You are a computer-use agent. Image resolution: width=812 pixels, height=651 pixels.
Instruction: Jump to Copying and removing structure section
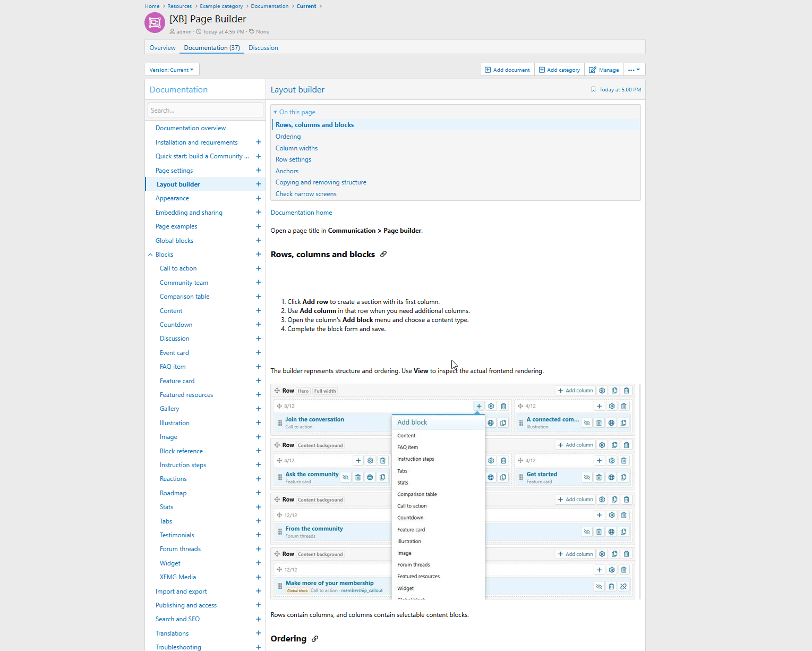[321, 182]
